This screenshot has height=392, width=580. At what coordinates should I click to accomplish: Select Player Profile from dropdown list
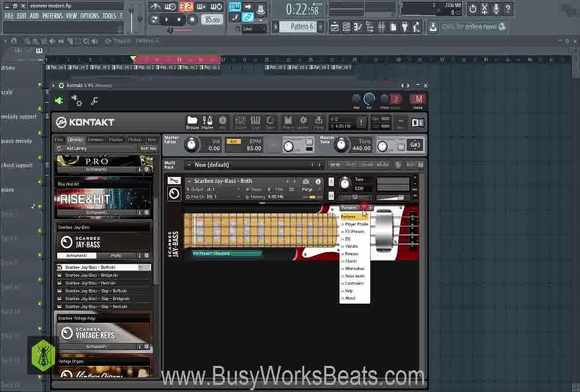(355, 224)
